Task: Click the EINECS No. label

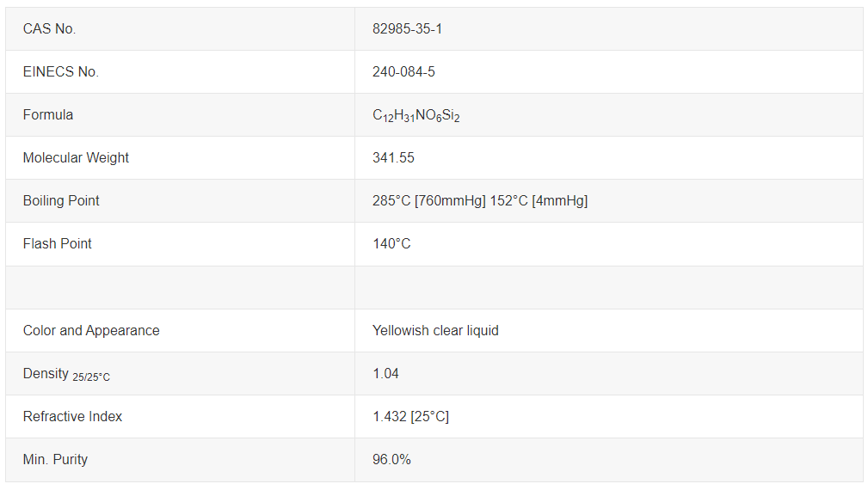Action: [60, 72]
